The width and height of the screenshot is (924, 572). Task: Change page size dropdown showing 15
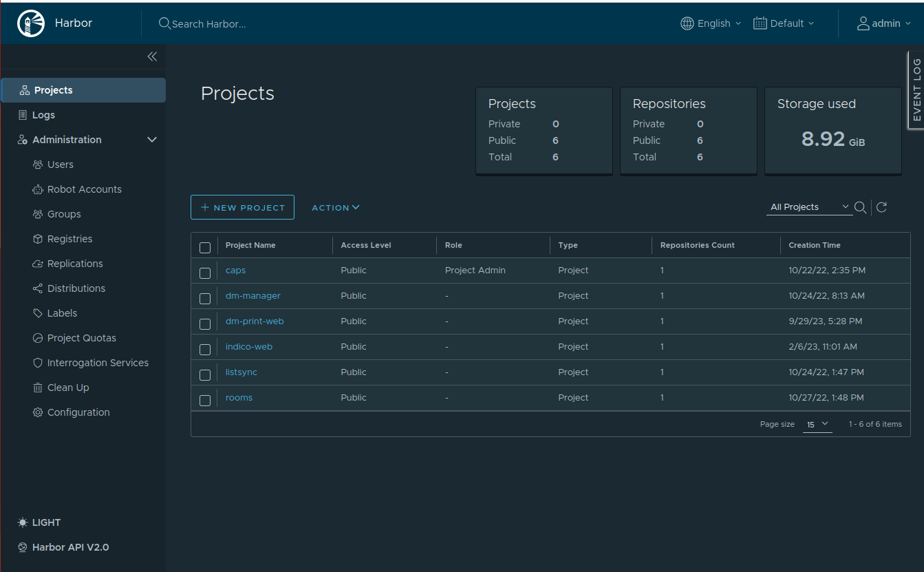817,425
